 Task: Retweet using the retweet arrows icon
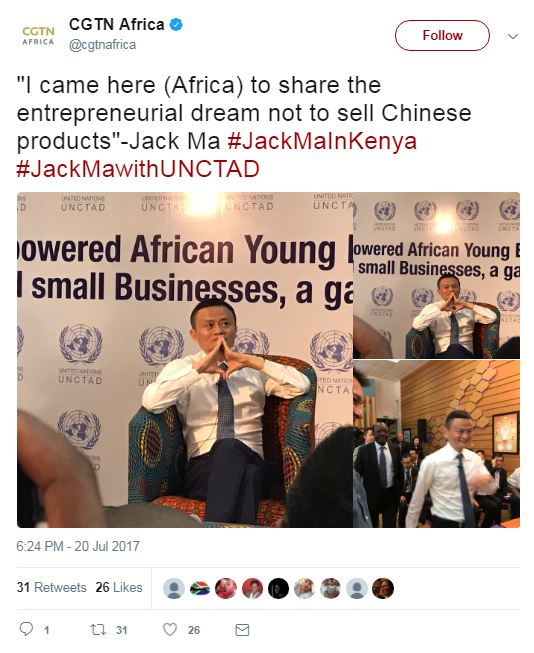coord(98,629)
